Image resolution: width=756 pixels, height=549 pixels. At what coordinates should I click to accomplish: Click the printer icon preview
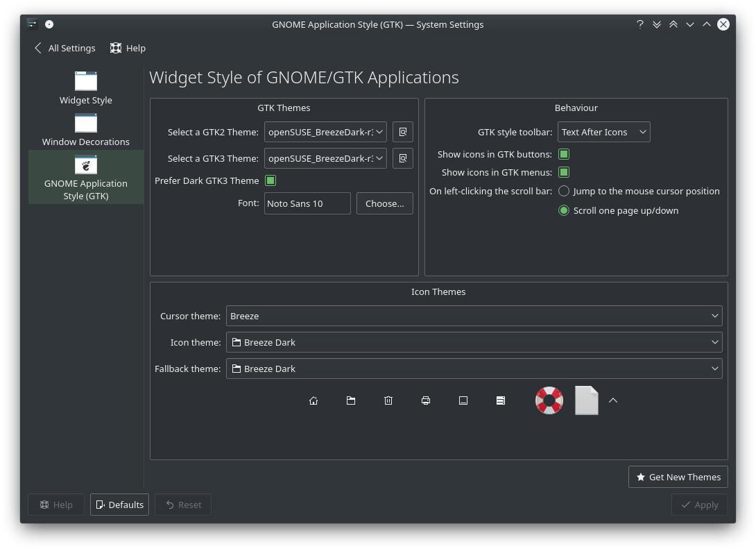[x=426, y=400]
